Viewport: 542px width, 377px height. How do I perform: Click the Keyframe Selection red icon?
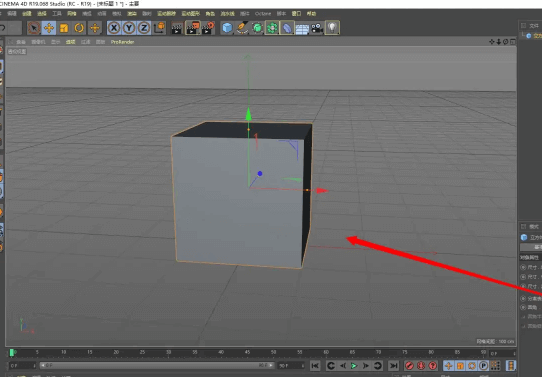(x=432, y=365)
